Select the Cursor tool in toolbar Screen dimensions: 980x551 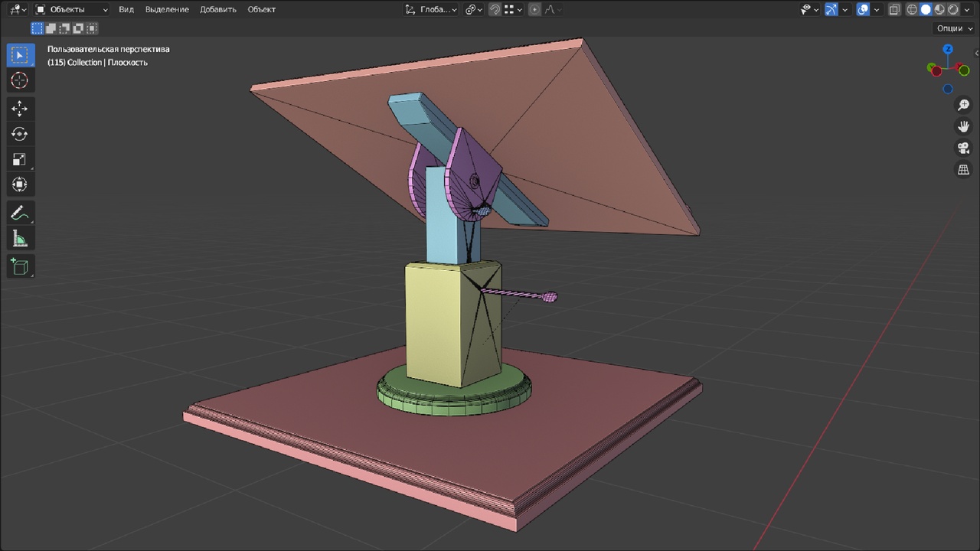click(19, 80)
